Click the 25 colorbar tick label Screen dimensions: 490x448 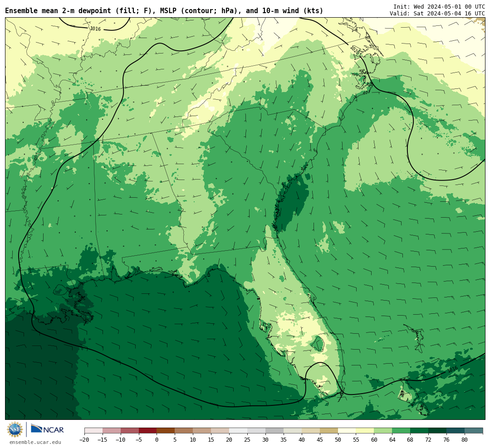(x=248, y=440)
